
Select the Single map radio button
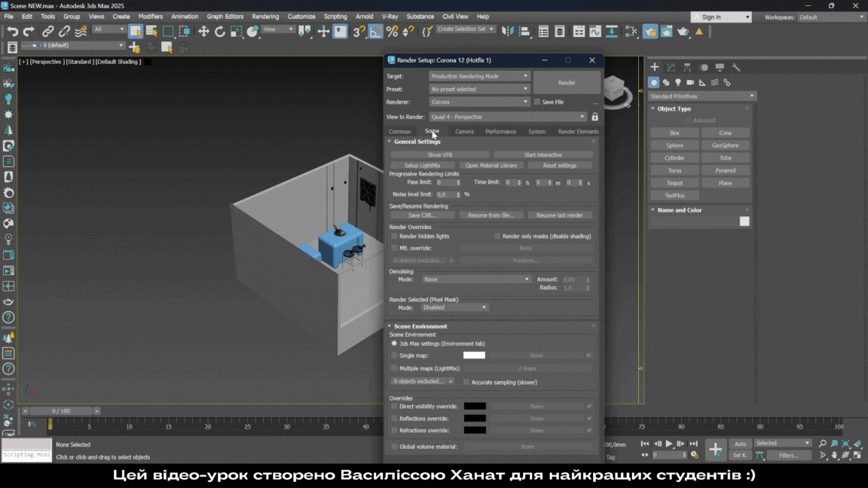click(x=395, y=355)
